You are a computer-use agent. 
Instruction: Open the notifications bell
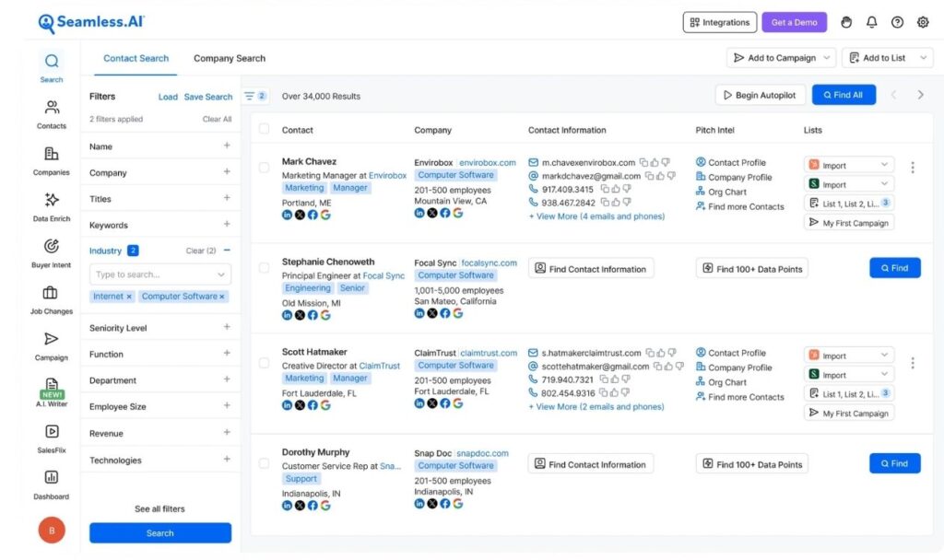click(x=871, y=22)
